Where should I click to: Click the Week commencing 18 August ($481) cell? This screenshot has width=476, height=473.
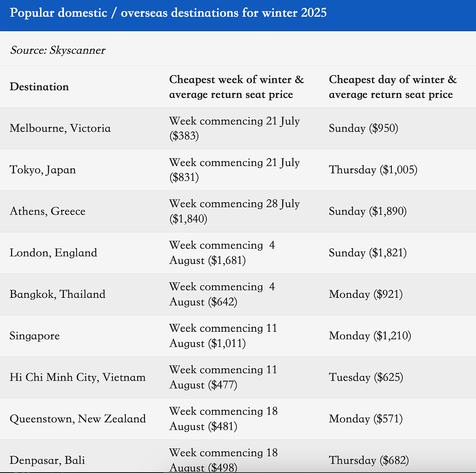(x=224, y=419)
